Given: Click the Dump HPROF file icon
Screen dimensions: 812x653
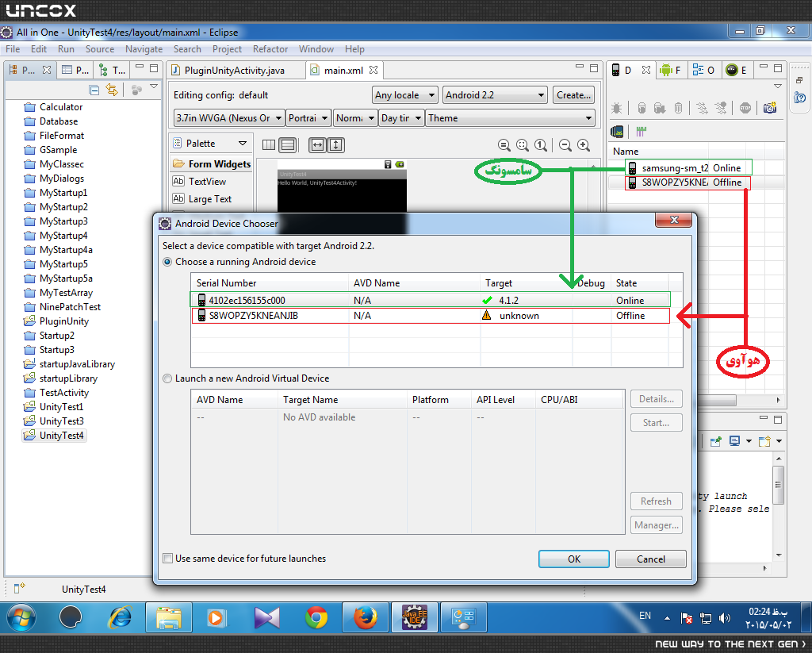Looking at the screenshot, I should (660, 108).
